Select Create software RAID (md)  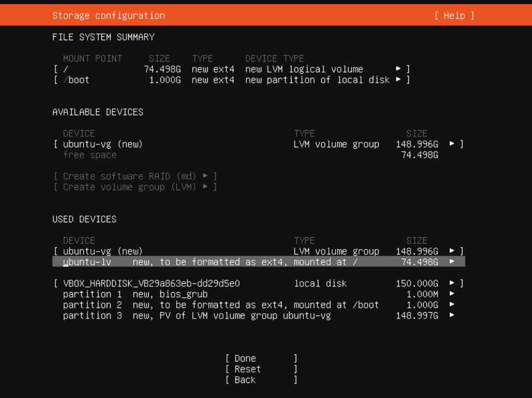pyautogui.click(x=135, y=176)
